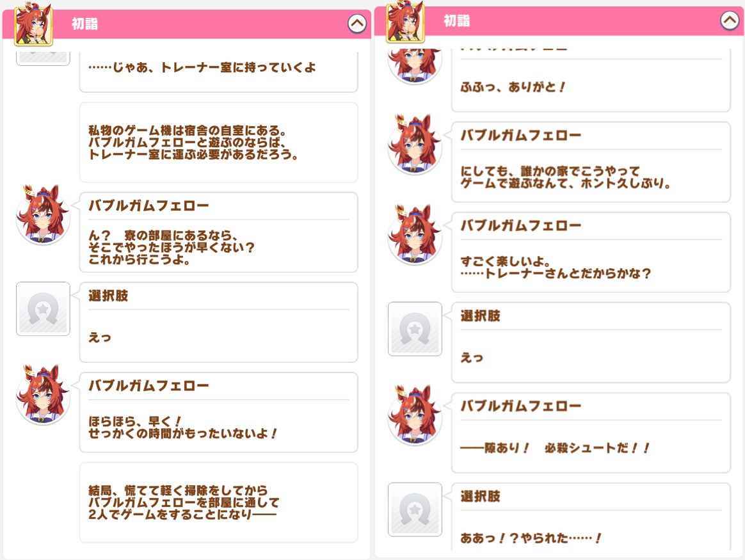Click avatar beside すごく楽しいよ message
This screenshot has height=560, width=745.
415,236
